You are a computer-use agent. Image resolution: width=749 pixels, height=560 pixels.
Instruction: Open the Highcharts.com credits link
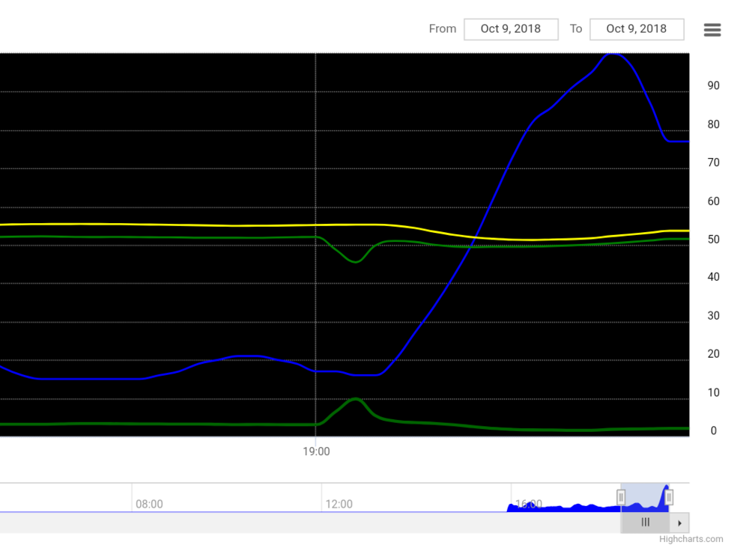(691, 539)
